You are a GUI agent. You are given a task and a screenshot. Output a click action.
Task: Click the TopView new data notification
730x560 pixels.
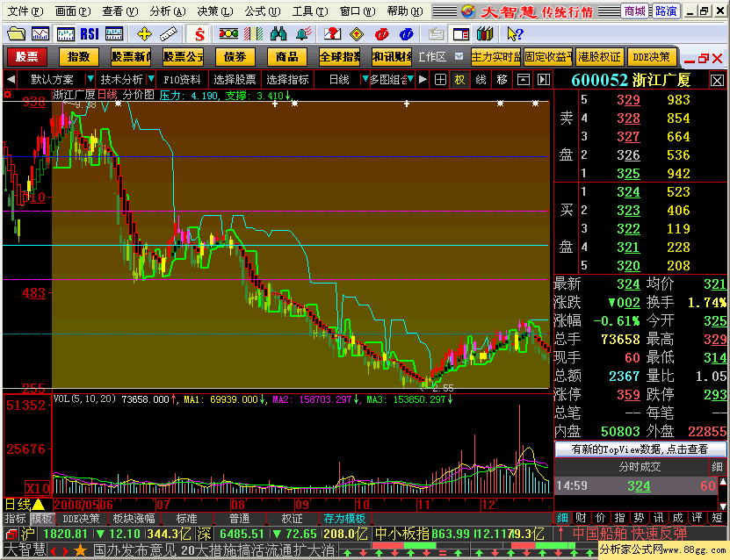click(x=640, y=449)
